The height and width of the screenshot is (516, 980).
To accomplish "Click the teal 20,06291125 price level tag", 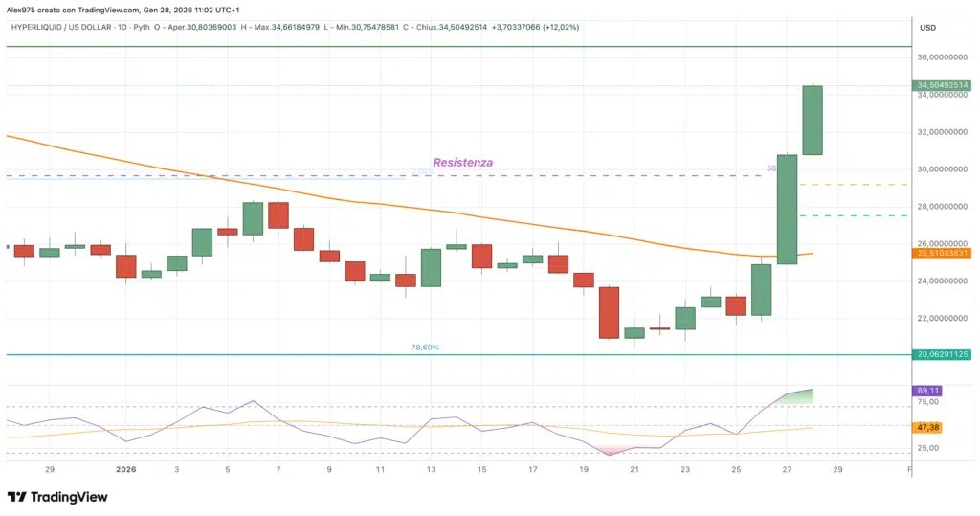I will point(943,354).
